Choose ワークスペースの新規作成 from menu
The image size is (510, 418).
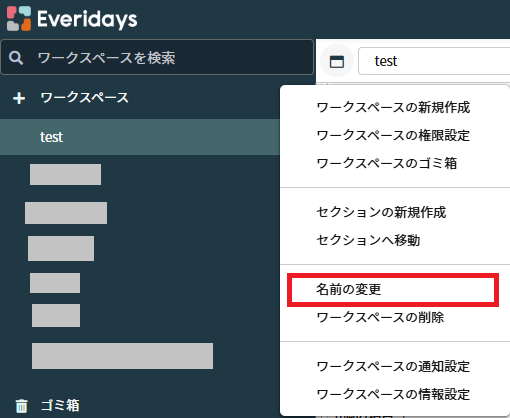point(393,108)
